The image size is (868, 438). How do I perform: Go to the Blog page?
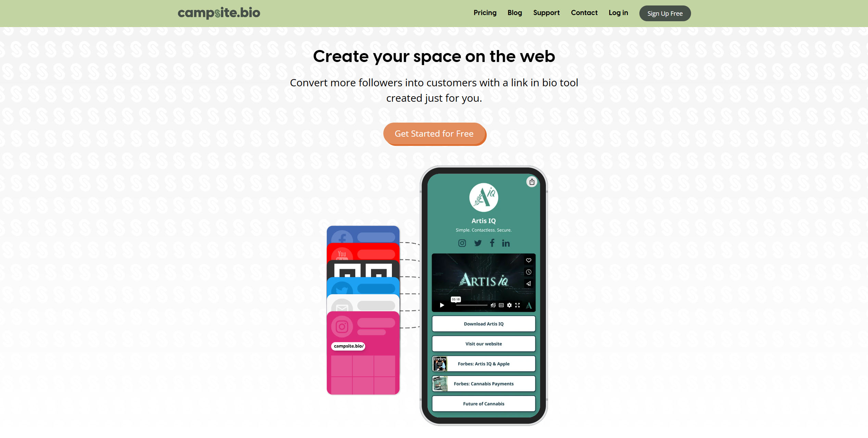tap(515, 13)
